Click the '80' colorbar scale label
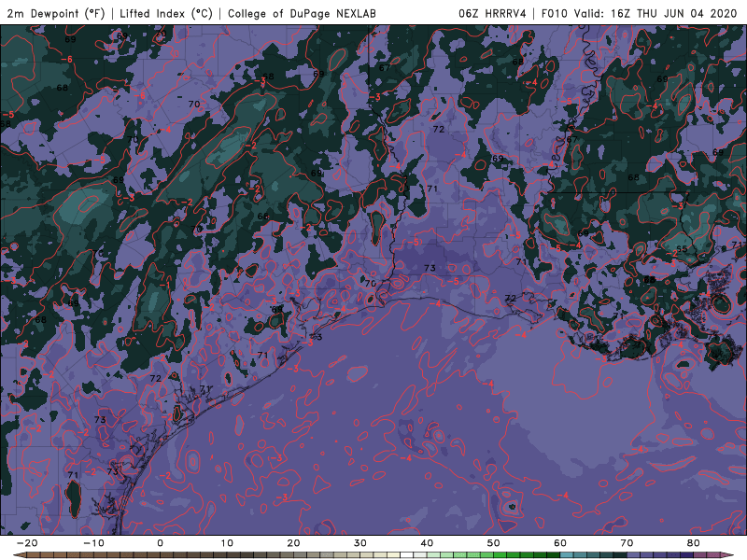This screenshot has width=747, height=560. click(694, 543)
